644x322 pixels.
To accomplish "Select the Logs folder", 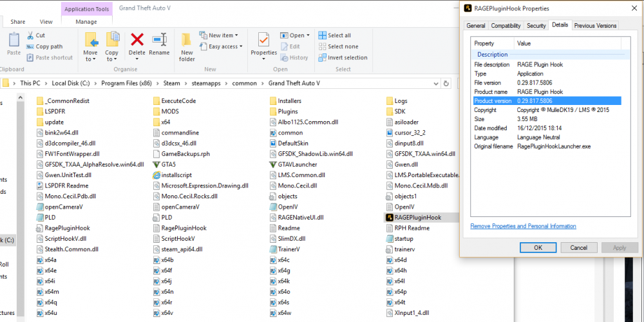I will coord(397,100).
